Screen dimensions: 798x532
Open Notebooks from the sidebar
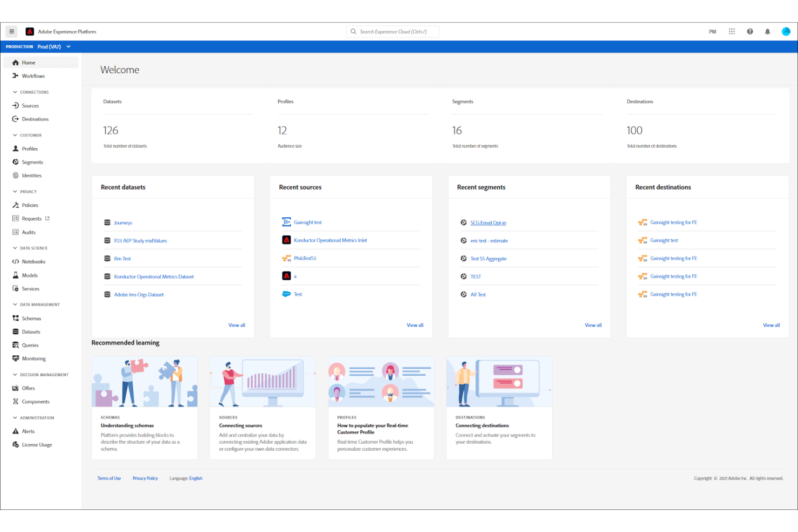click(33, 262)
